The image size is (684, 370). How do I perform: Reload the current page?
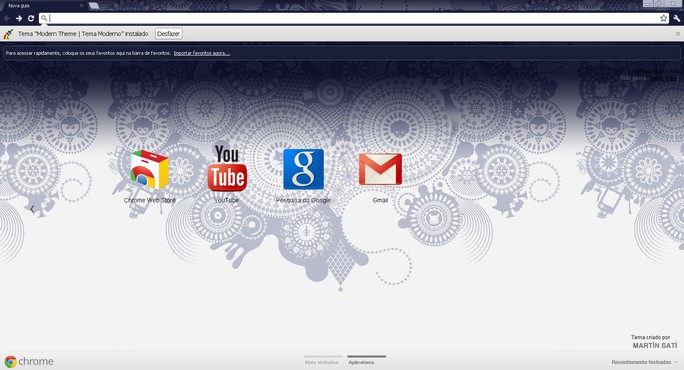(31, 18)
